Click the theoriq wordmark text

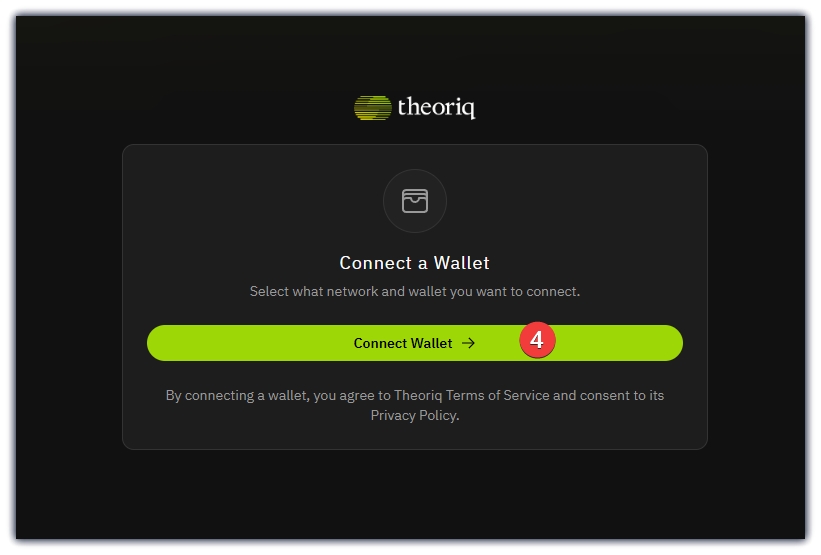pos(436,107)
